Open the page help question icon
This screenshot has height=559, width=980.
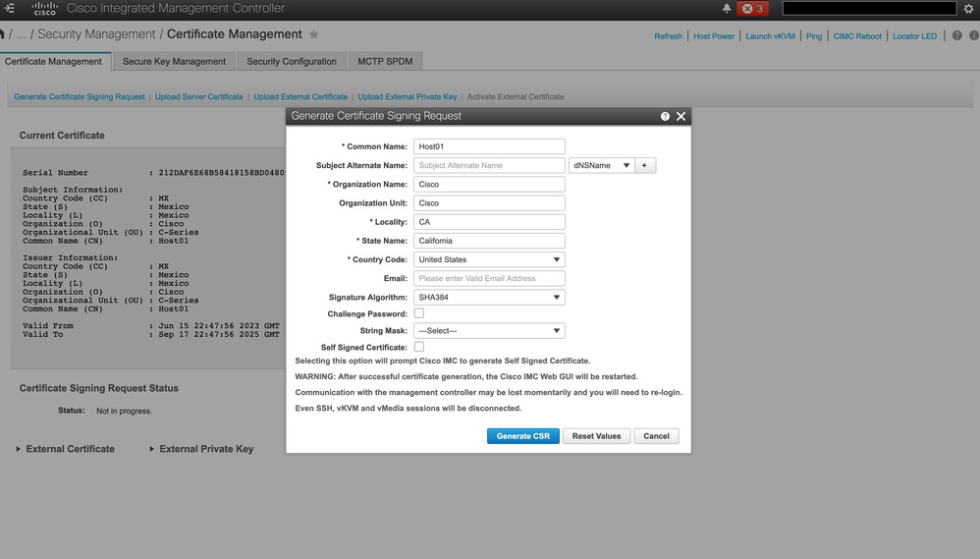(956, 35)
